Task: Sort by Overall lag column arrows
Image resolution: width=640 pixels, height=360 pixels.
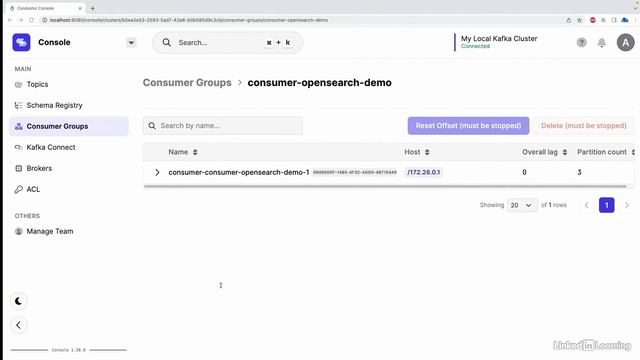Action: 564,152
